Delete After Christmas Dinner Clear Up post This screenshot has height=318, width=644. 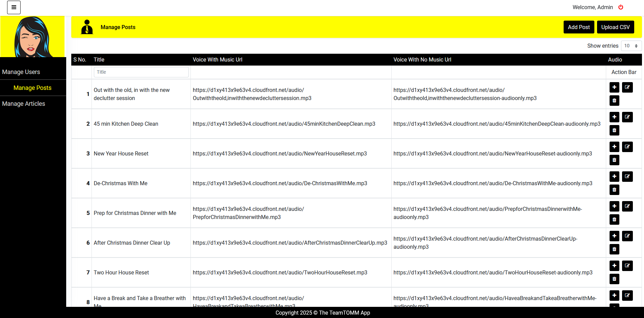point(614,249)
